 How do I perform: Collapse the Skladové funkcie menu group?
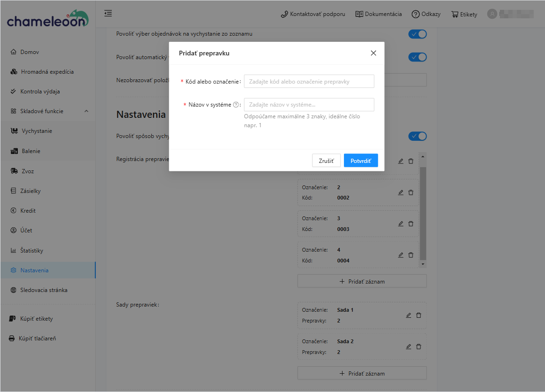(x=86, y=111)
